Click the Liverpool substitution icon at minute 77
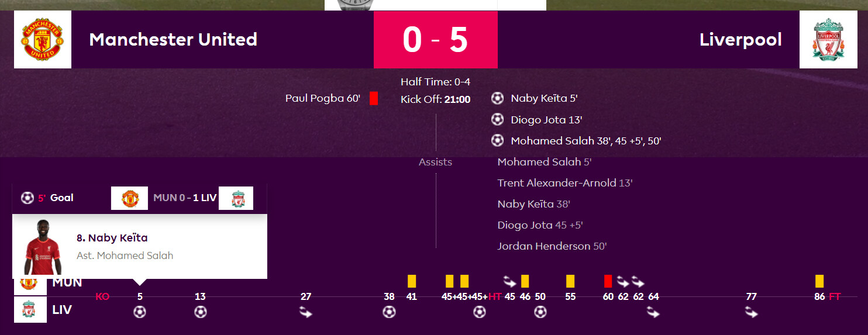 (x=752, y=313)
